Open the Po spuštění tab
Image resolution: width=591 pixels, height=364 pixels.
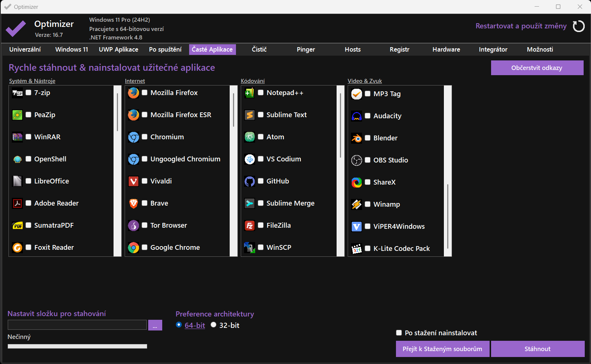point(165,49)
